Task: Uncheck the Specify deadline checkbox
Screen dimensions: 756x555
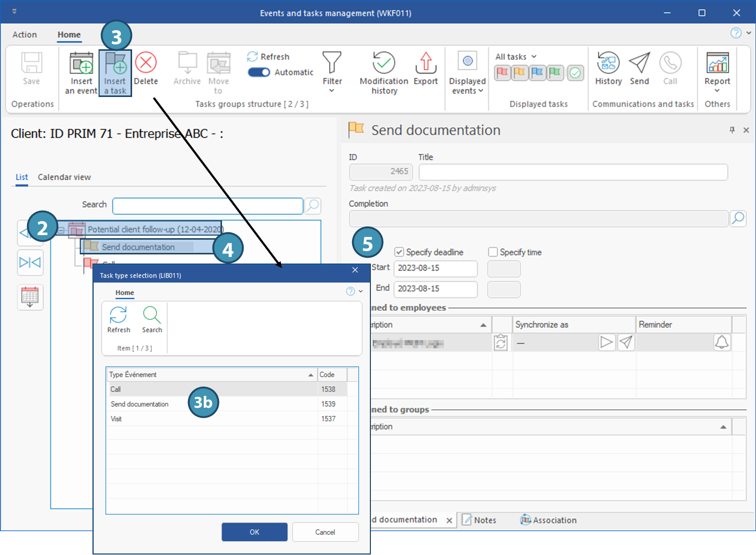Action: pos(399,252)
